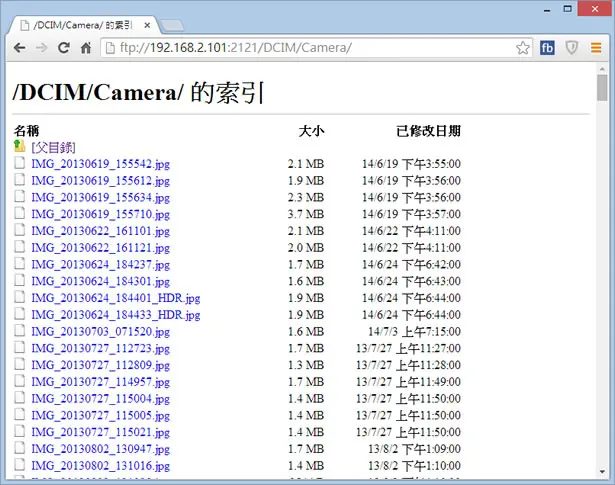Open a new browser tab

(x=172, y=25)
